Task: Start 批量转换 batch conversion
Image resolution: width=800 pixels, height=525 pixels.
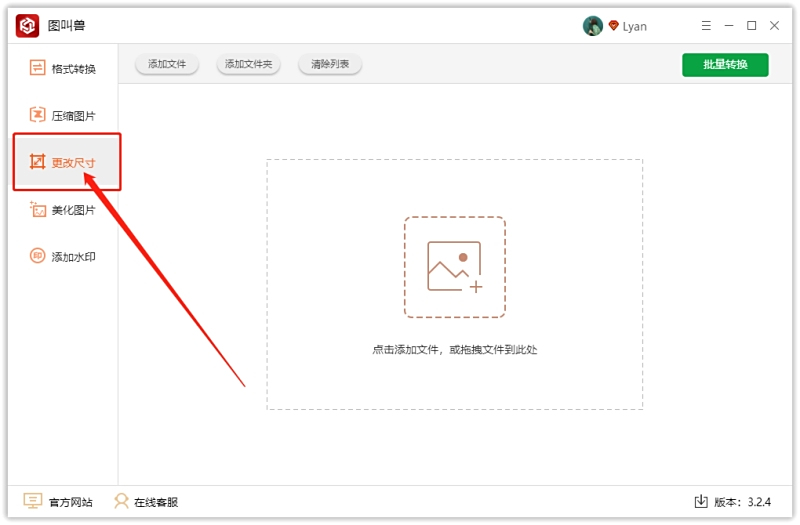Action: [725, 65]
